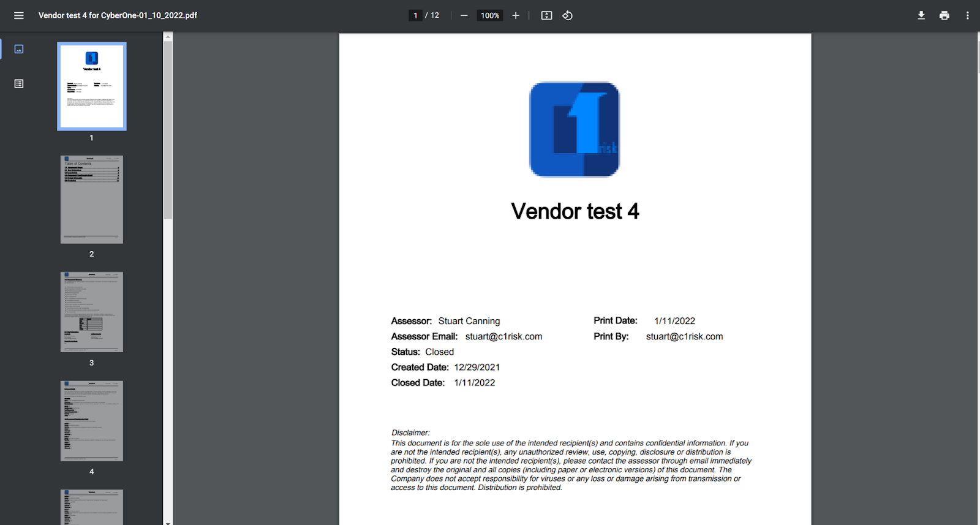This screenshot has height=525, width=980.
Task: Click the '/ 12' total pages text
Action: 432,15
